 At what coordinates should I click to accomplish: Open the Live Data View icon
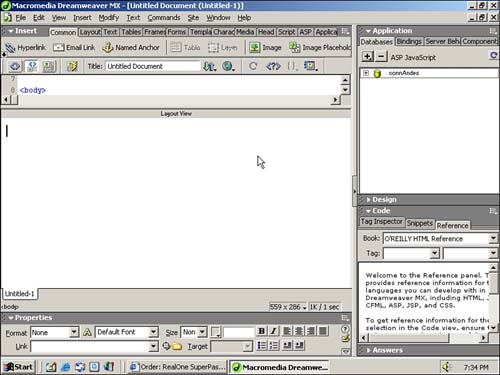(72, 66)
